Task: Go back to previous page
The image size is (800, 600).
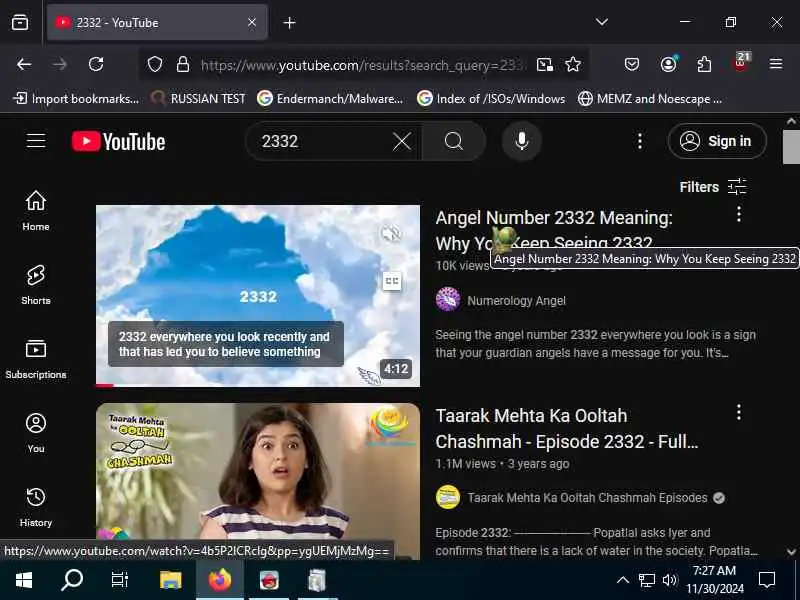Action: point(24,64)
